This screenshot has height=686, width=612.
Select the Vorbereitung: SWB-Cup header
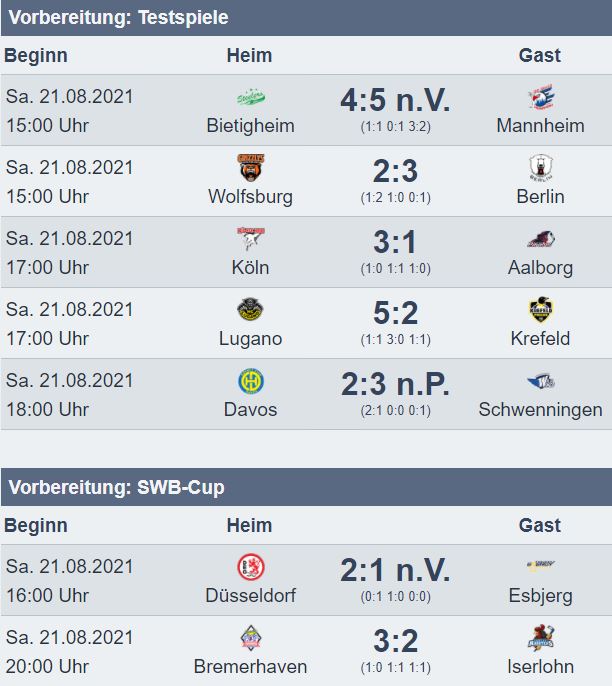click(x=116, y=487)
